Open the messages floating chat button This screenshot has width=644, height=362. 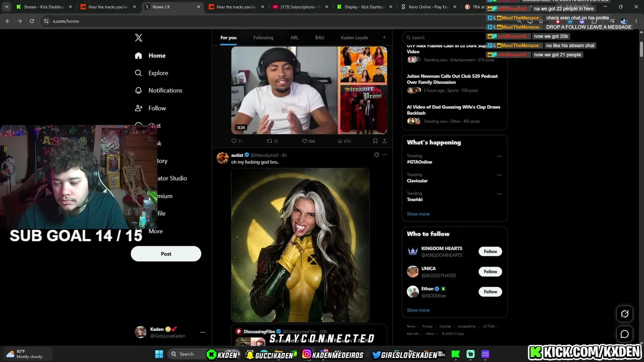point(624,334)
